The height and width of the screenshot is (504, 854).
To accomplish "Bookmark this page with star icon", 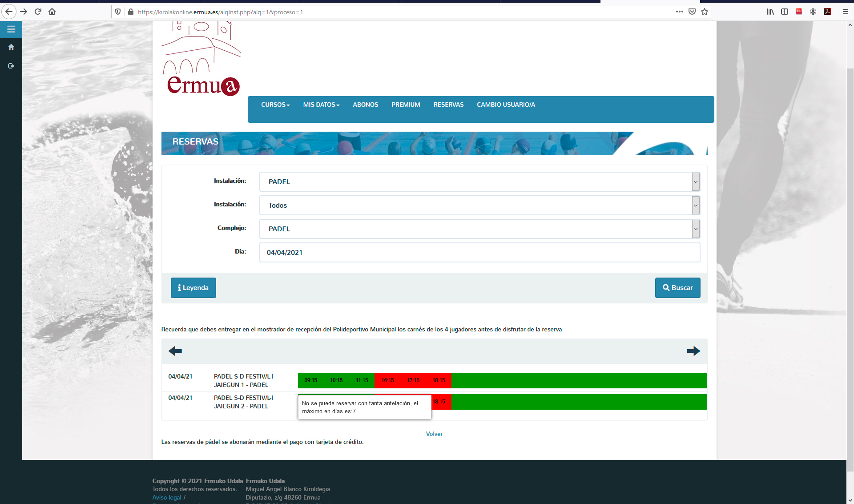I will (705, 12).
